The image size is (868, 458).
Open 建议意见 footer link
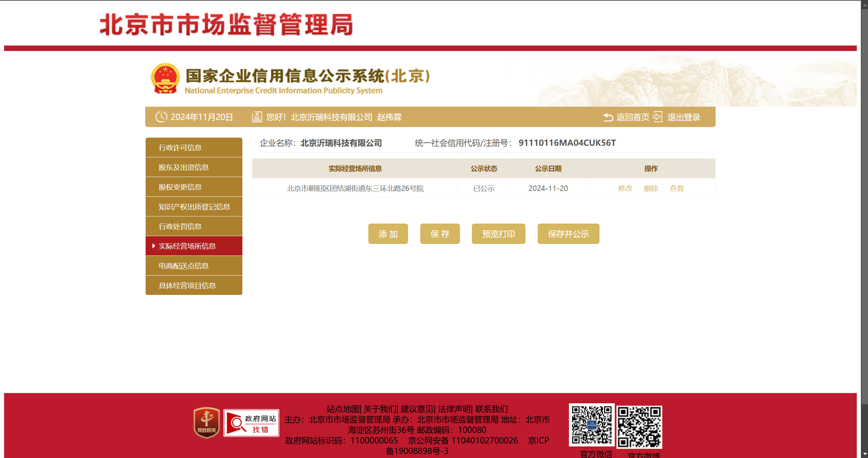417,409
